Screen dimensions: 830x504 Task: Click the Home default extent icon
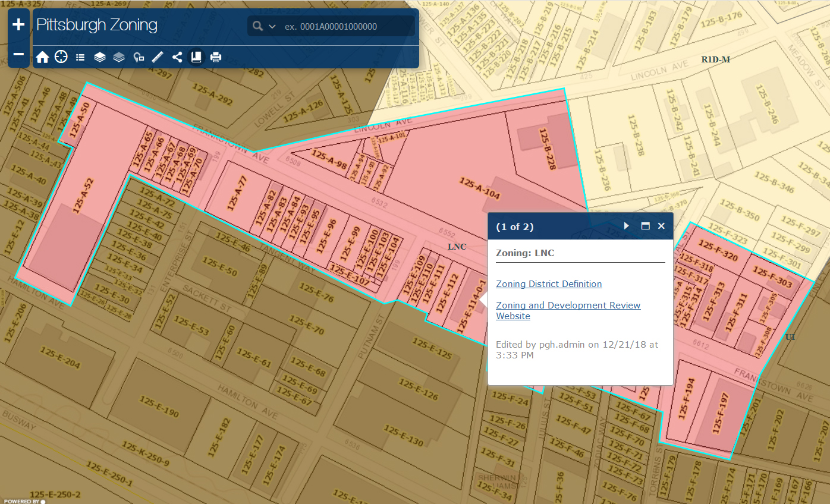(42, 57)
